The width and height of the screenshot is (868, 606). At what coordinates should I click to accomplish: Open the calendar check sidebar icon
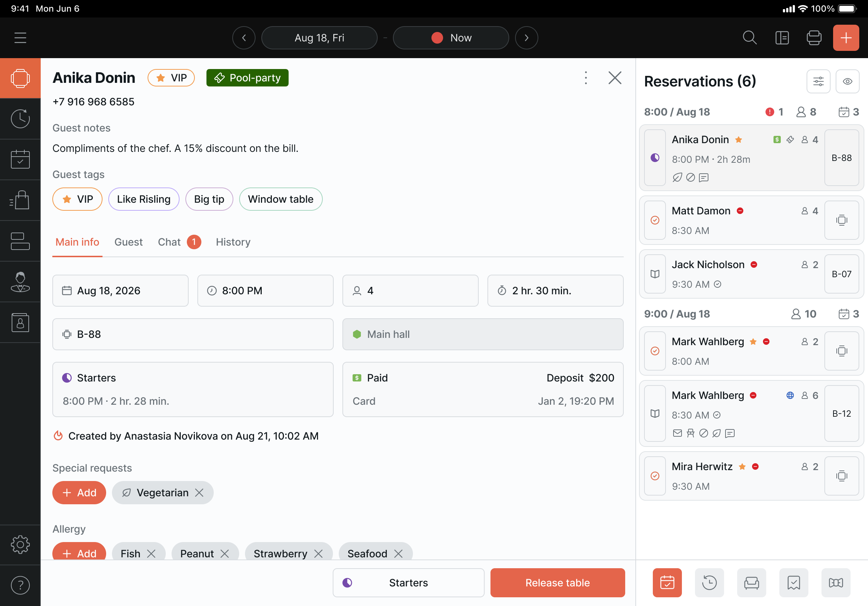(x=20, y=159)
